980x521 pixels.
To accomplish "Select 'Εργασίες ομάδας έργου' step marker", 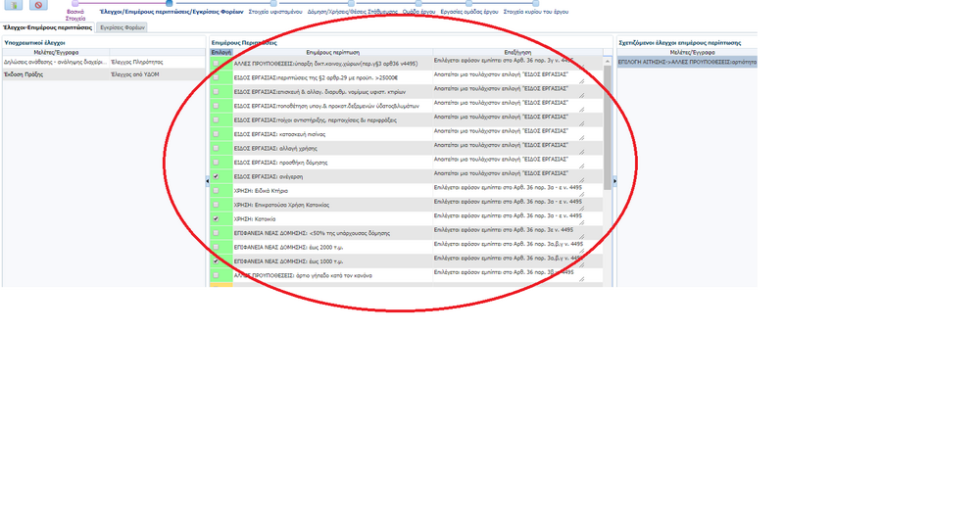I will (468, 4).
